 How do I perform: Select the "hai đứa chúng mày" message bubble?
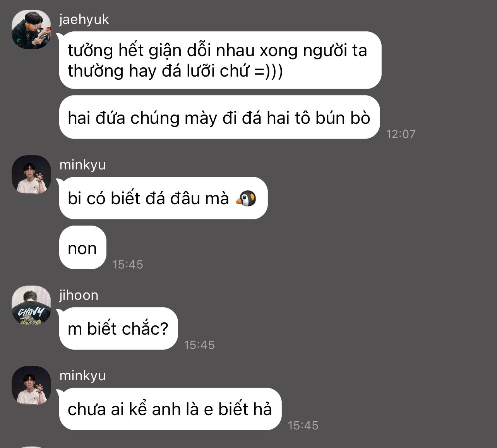pyautogui.click(x=219, y=118)
